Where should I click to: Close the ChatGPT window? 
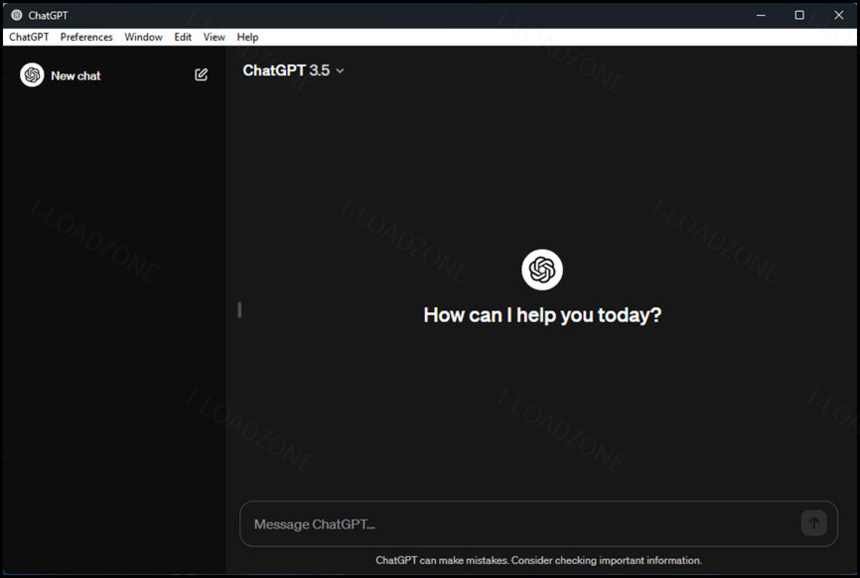(x=839, y=15)
